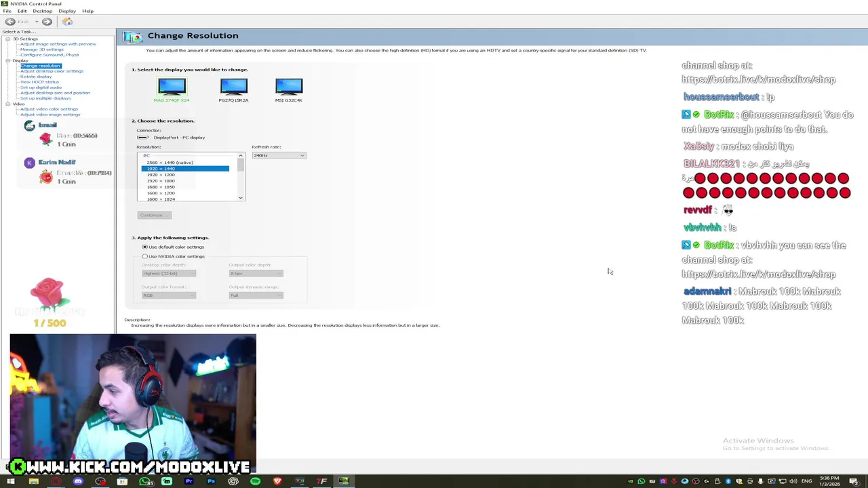
Task: Open Rotate display task
Action: 35,77
